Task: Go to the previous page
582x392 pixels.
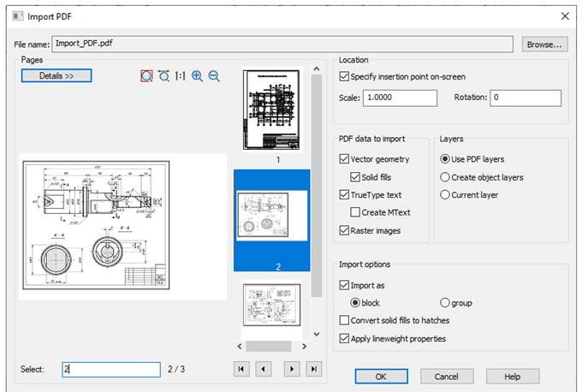Action: (264, 369)
